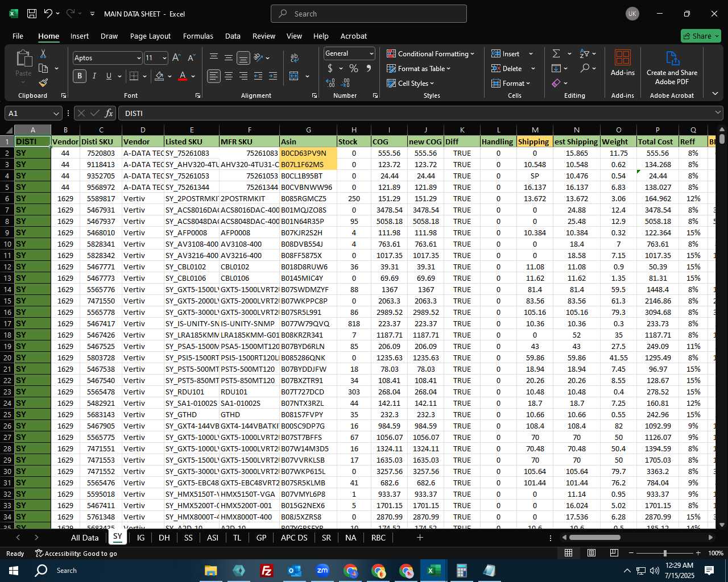Click Create and Share Adobe PDF

[x=672, y=68]
